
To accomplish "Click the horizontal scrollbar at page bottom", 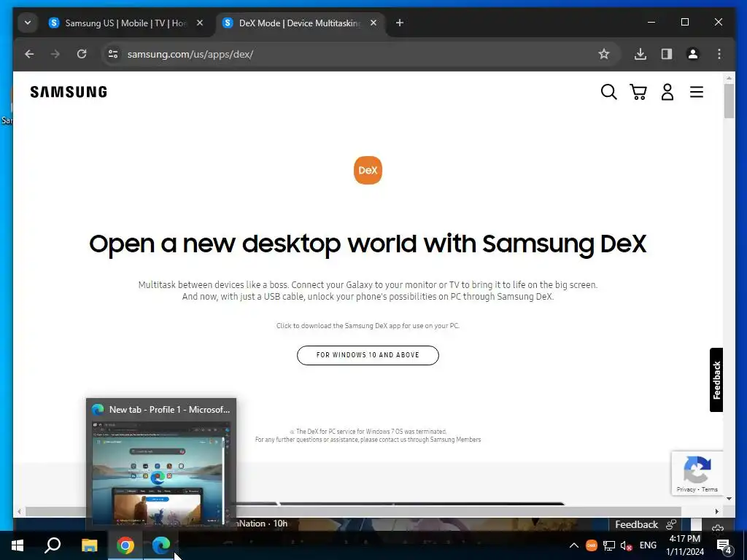I will pyautogui.click(x=353, y=511).
